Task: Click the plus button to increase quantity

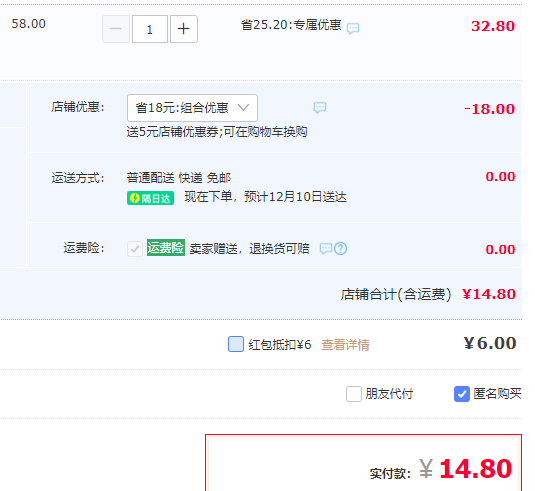Action: (184, 29)
